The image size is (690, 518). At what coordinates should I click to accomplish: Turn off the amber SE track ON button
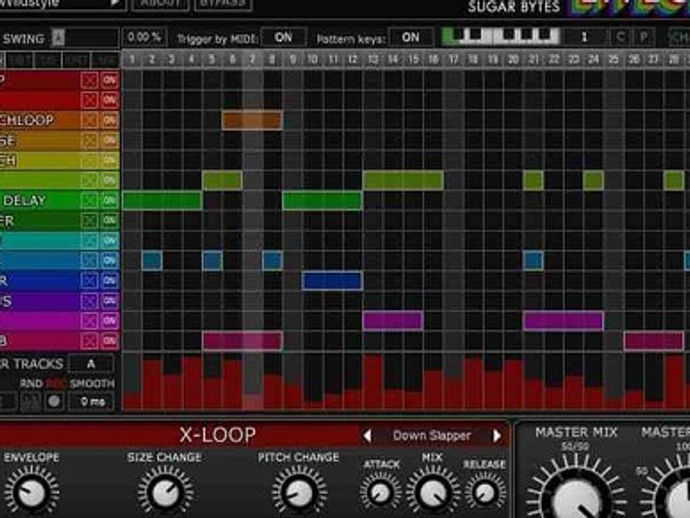pos(110,140)
